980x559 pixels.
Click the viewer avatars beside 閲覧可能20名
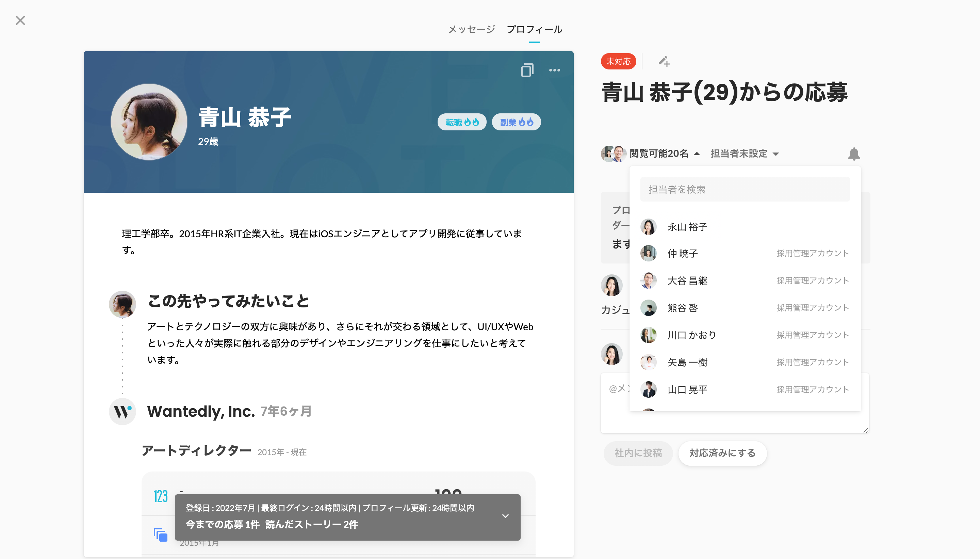pos(613,154)
